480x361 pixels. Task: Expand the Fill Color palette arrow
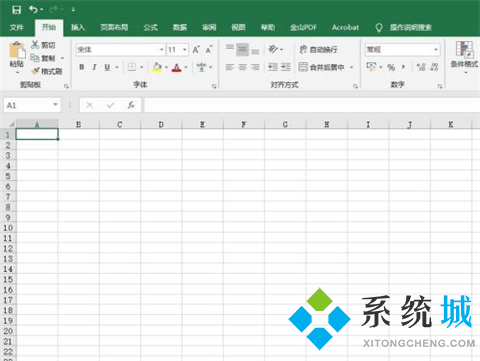coord(166,67)
